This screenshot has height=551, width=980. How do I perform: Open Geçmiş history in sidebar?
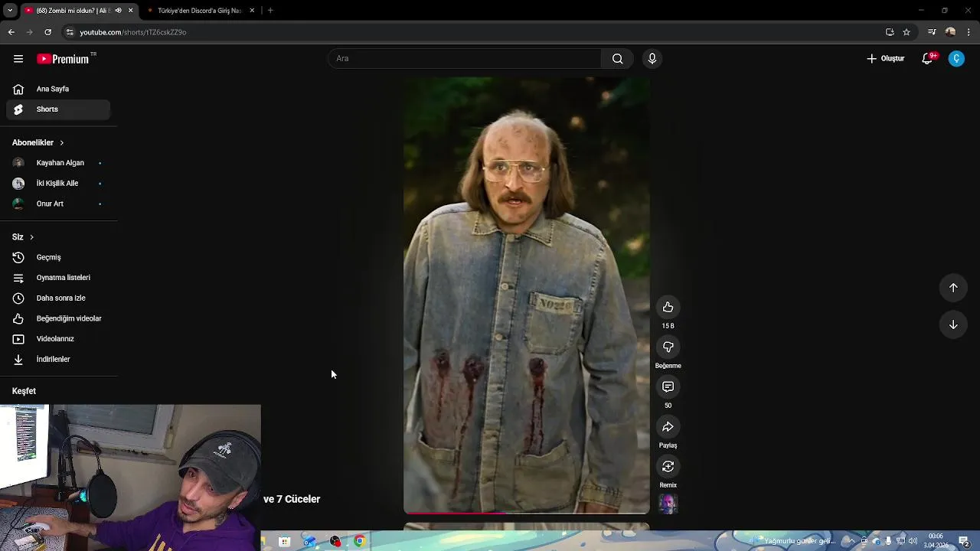point(58,257)
